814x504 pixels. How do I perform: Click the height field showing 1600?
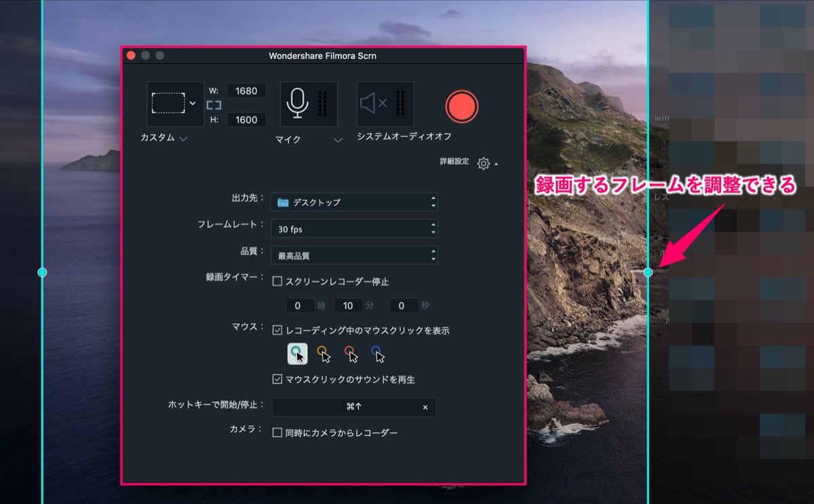[x=246, y=119]
